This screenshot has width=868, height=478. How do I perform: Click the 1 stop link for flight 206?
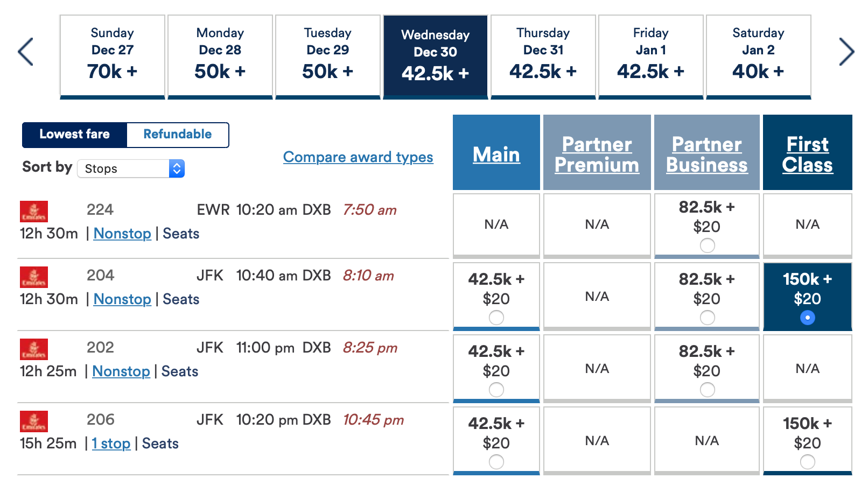111,443
